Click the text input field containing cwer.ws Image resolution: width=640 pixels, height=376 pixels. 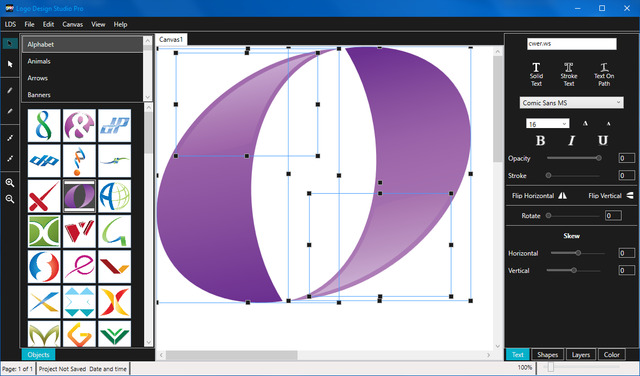(571, 44)
